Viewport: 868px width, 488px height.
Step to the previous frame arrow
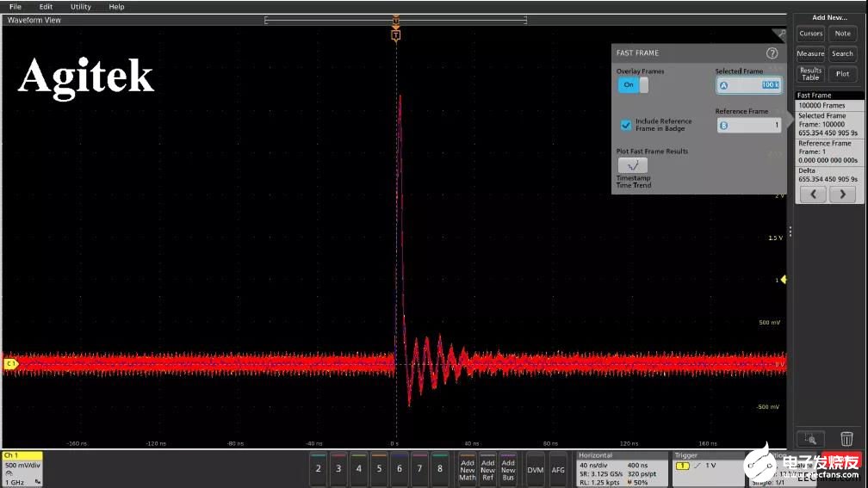(x=812, y=195)
